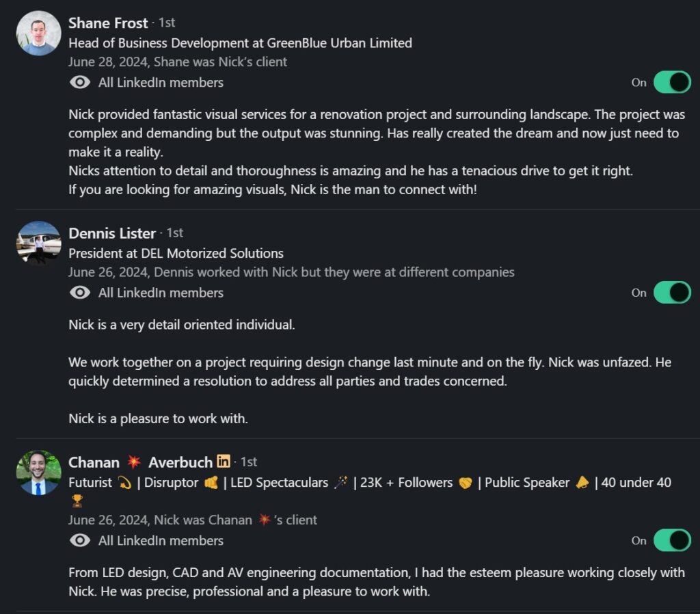Click "All LinkedIn members" under Shane Frost
The image size is (700, 614).
pyautogui.click(x=161, y=83)
